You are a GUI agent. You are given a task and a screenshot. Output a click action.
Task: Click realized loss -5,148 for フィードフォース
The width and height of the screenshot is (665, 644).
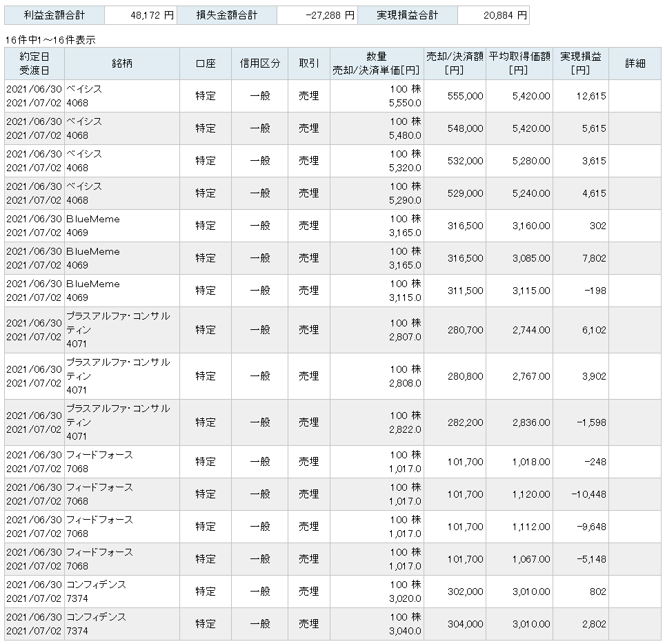point(592,559)
